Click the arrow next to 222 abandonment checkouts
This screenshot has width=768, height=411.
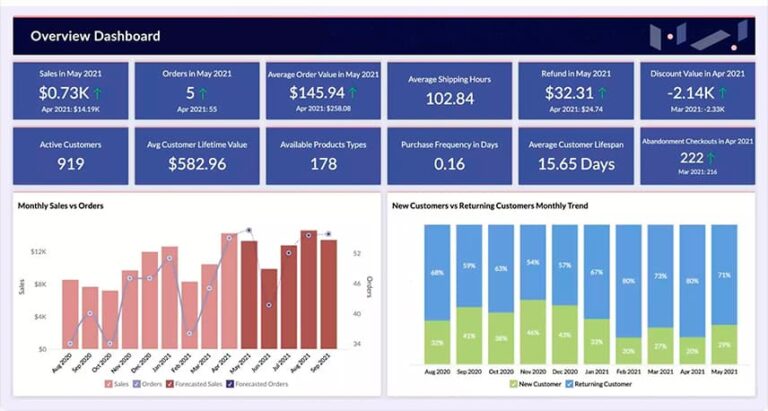pyautogui.click(x=711, y=158)
